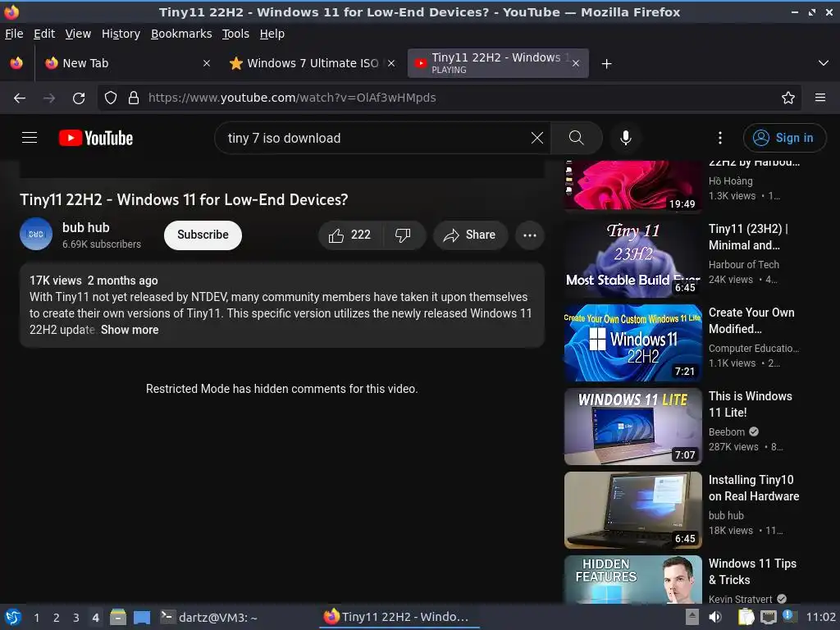Go back with the Firefox back arrow
Image resolution: width=840 pixels, height=630 pixels.
pyautogui.click(x=20, y=98)
